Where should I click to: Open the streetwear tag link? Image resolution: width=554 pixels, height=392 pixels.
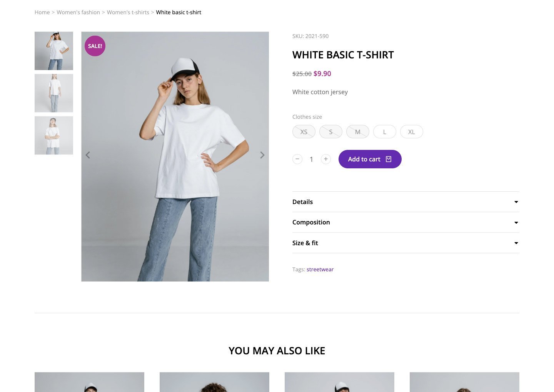tap(320, 269)
